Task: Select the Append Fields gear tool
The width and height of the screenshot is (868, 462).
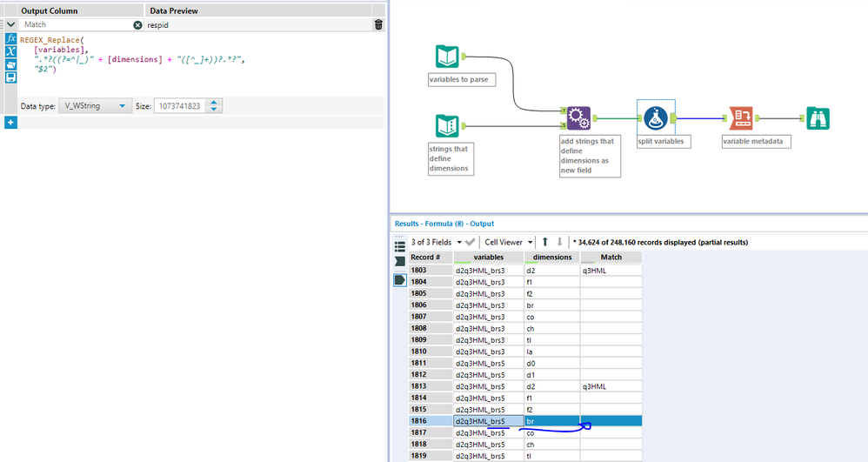Action: pos(578,118)
